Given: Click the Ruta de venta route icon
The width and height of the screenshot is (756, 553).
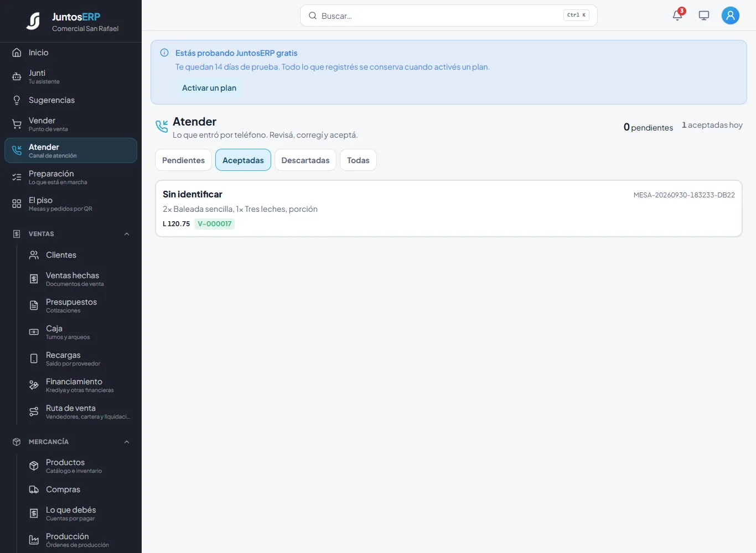Looking at the screenshot, I should (34, 412).
